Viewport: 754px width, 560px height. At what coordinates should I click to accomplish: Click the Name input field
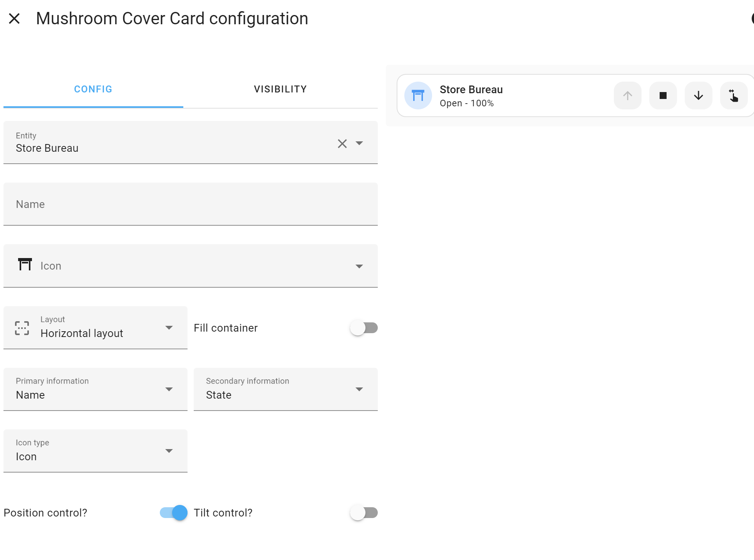(191, 204)
